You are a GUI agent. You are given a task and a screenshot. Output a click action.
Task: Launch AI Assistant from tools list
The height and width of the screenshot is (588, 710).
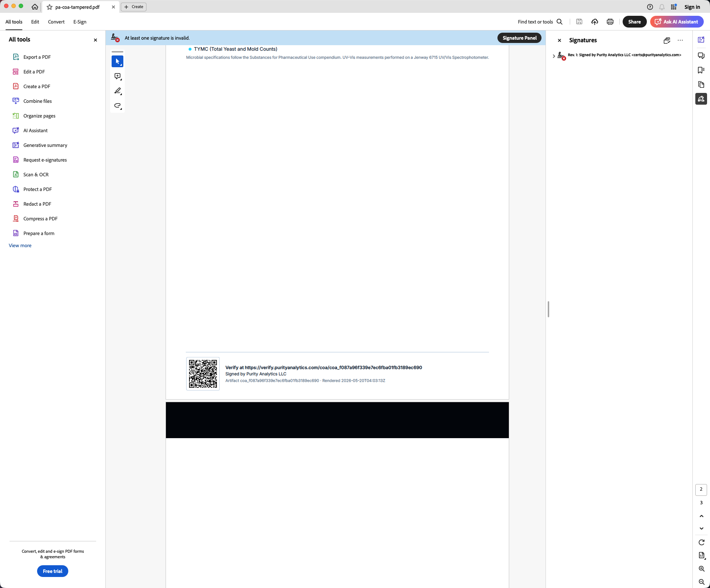coord(35,130)
